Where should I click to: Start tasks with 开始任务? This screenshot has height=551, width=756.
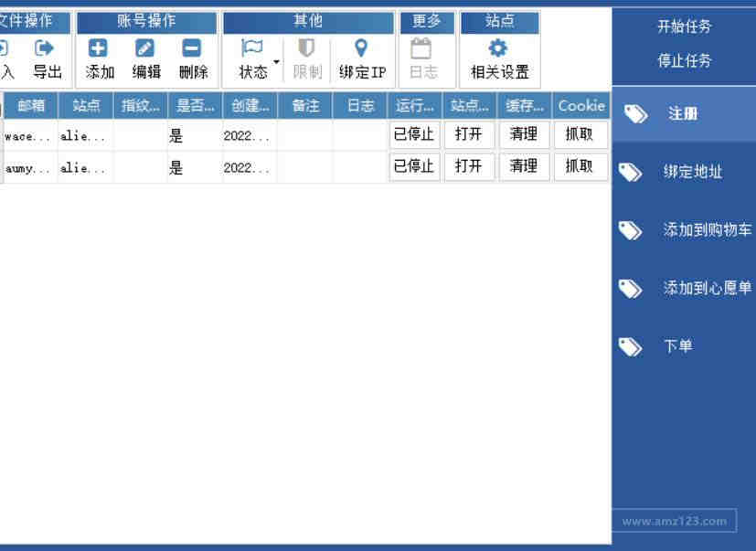(x=684, y=26)
